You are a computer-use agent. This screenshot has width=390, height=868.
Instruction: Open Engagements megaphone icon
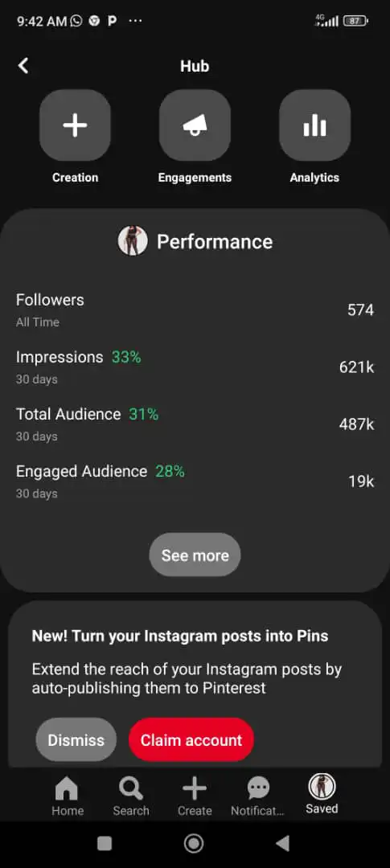195,125
